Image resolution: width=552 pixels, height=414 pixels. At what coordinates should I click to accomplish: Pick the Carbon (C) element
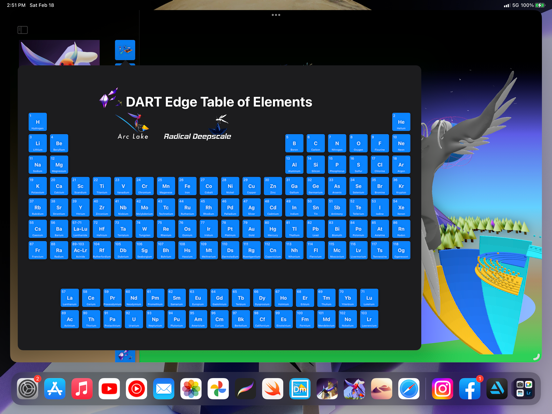(316, 143)
